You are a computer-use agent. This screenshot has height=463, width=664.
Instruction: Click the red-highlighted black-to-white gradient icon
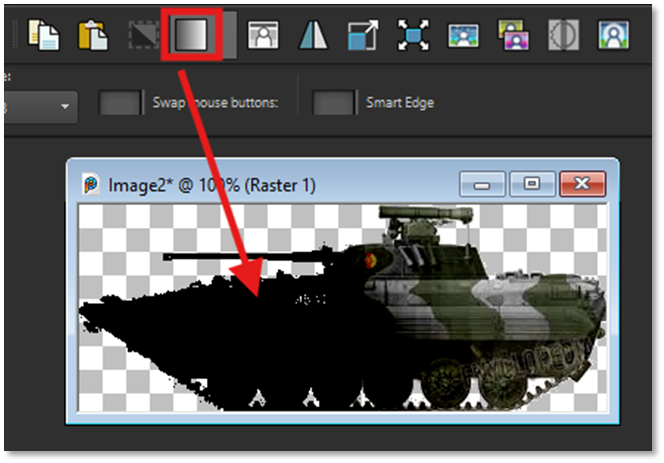pyautogui.click(x=190, y=36)
